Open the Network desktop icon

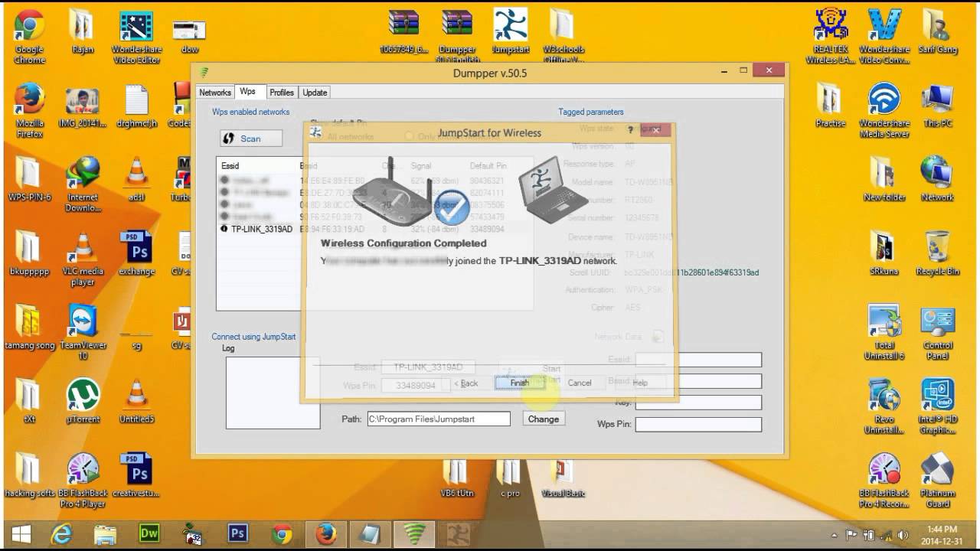[x=937, y=180]
